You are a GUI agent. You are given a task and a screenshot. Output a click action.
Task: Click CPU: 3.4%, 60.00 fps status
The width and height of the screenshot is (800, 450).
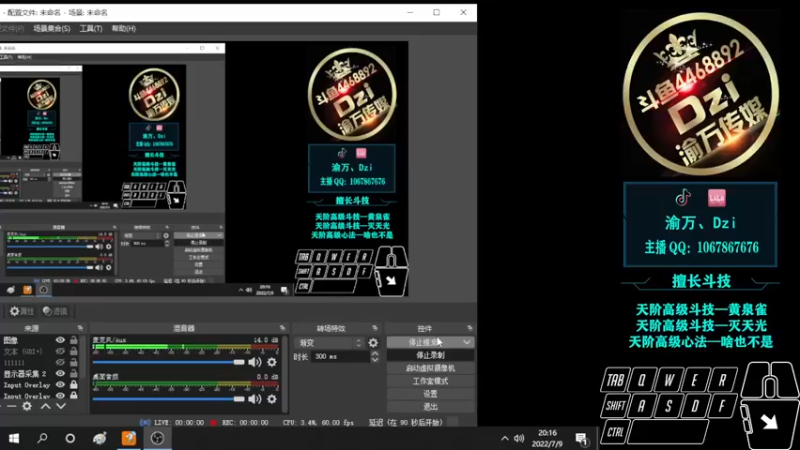pyautogui.click(x=318, y=422)
